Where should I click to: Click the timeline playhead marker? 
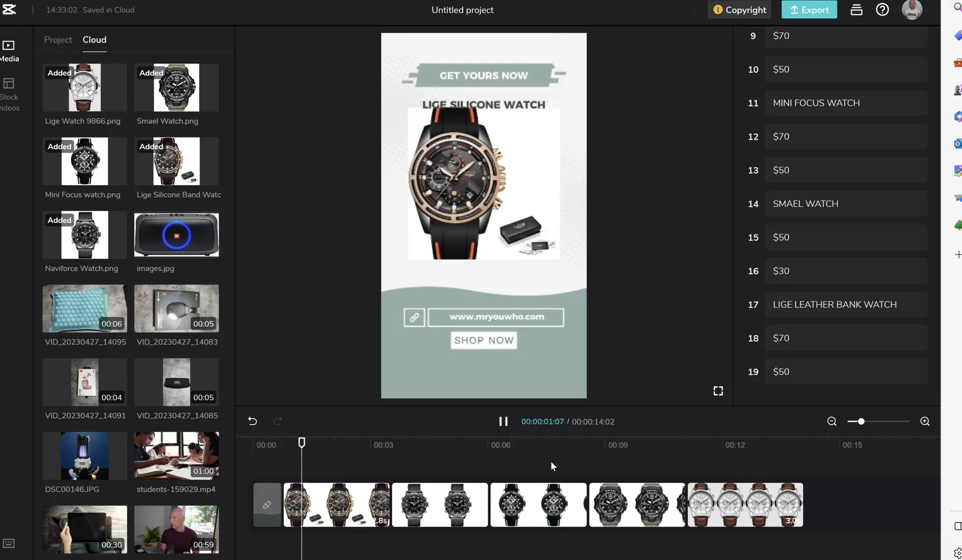[301, 442]
